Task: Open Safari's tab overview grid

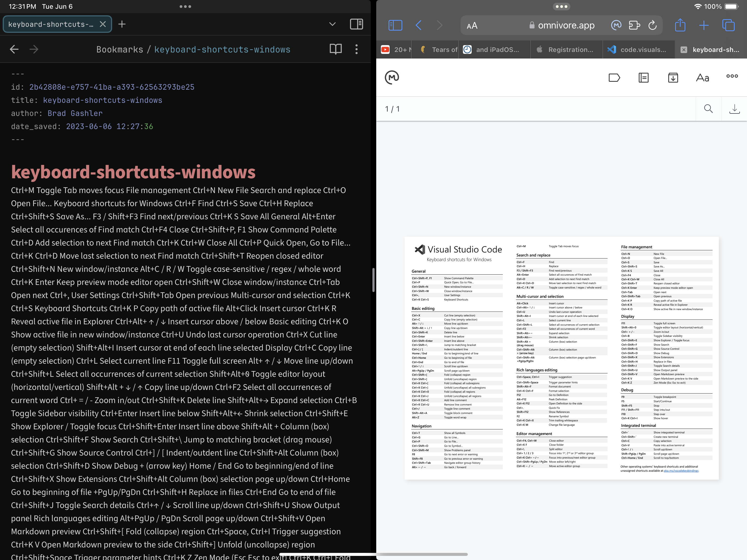Action: (x=728, y=25)
